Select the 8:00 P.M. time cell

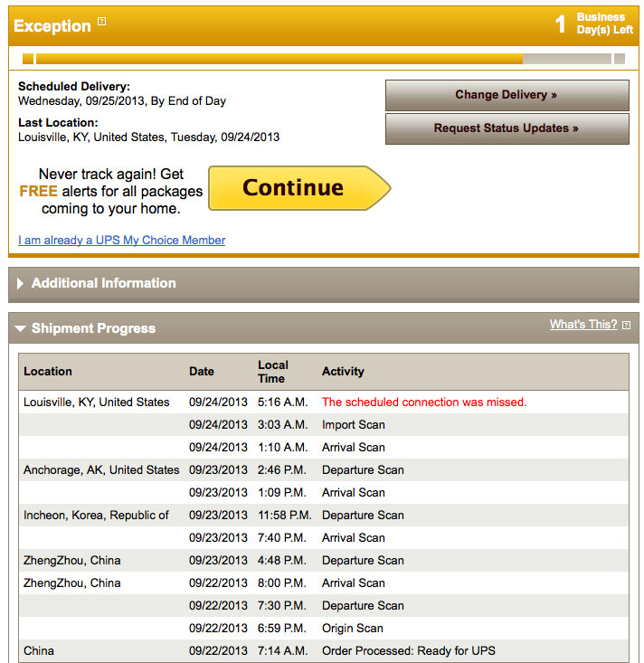(282, 583)
